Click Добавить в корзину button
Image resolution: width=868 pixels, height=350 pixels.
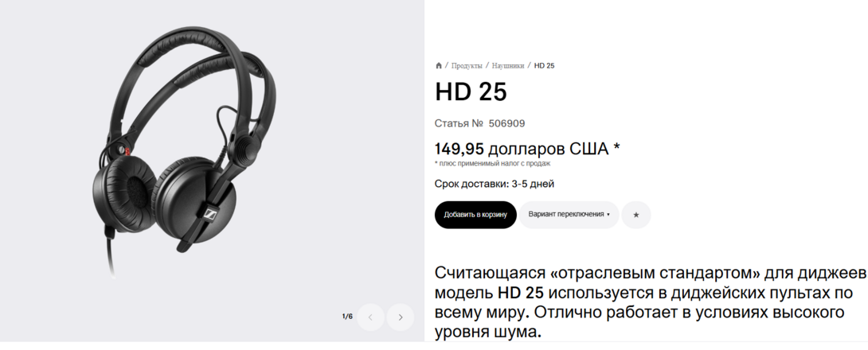click(x=475, y=215)
